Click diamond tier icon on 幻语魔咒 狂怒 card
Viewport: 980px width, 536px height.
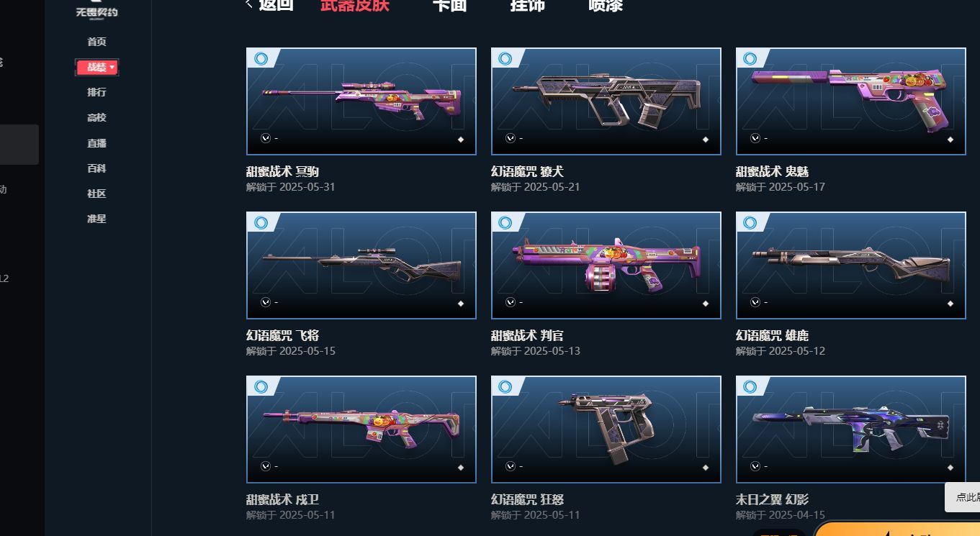(x=706, y=468)
